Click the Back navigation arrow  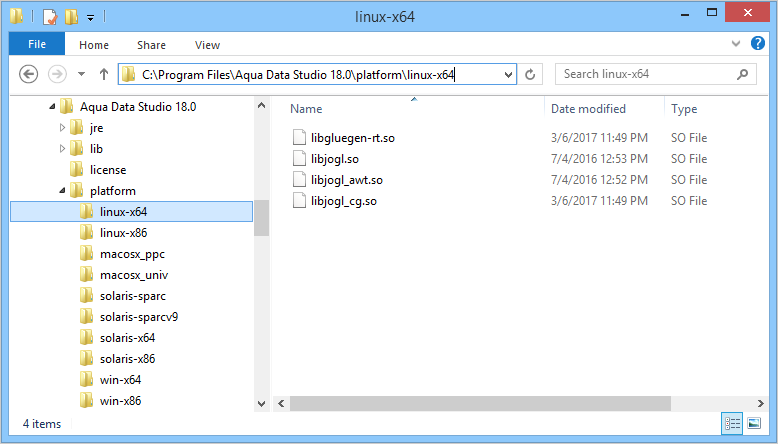click(x=29, y=74)
